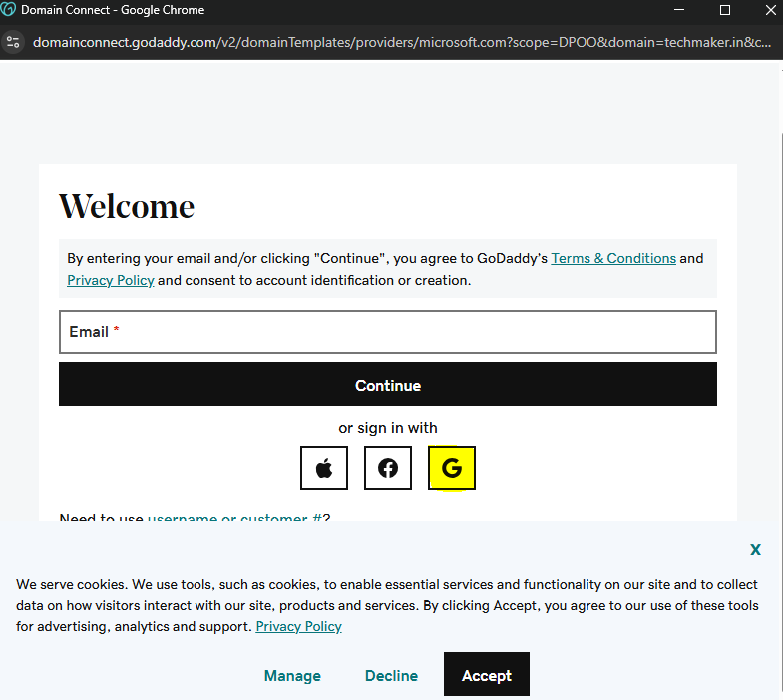
Task: Decline cookies in the banner
Action: click(x=391, y=675)
